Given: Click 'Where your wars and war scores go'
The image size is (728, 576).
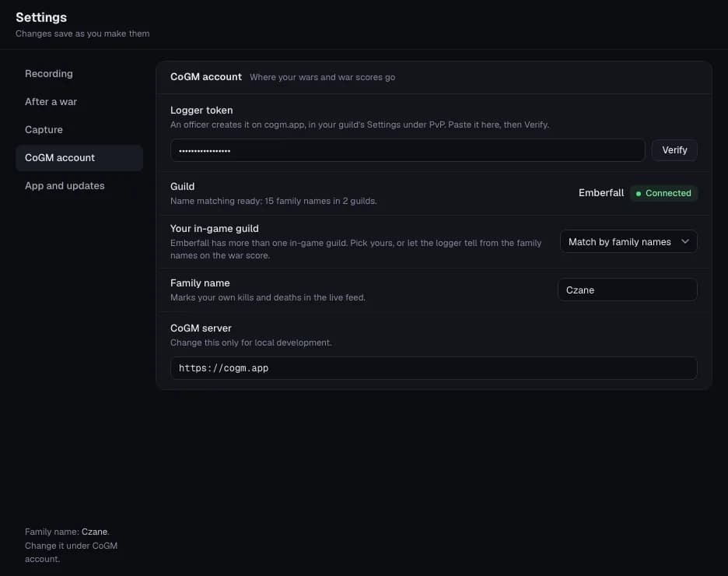Looking at the screenshot, I should [x=322, y=77].
